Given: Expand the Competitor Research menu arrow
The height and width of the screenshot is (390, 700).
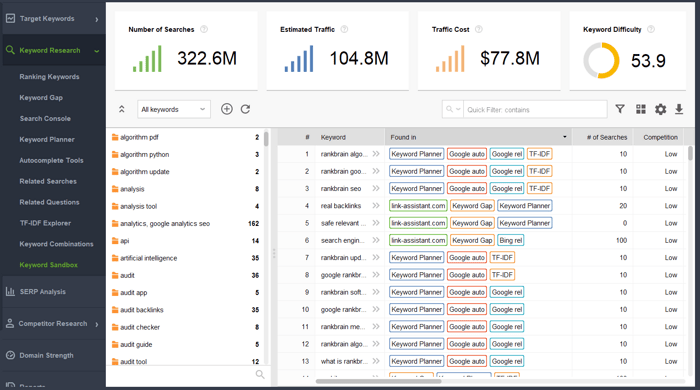Looking at the screenshot, I should pyautogui.click(x=97, y=324).
